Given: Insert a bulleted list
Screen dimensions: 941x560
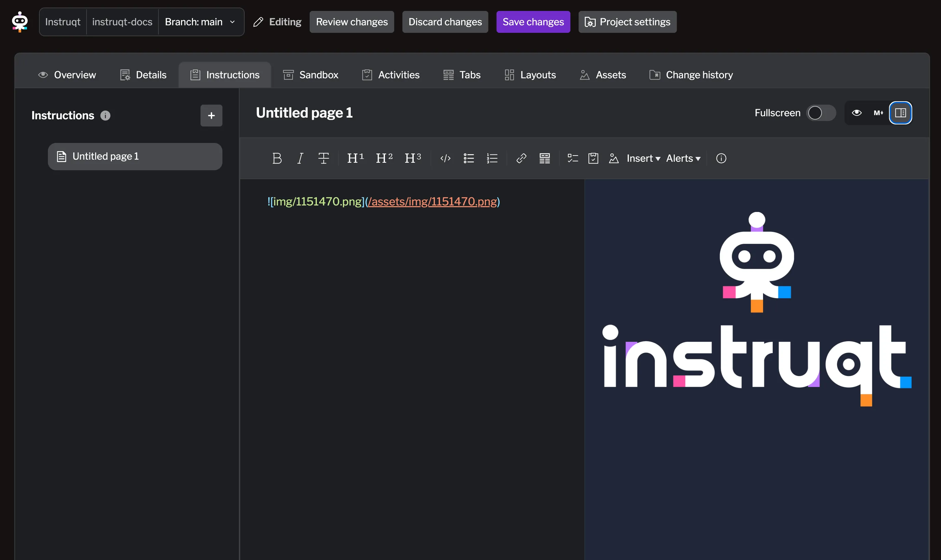Looking at the screenshot, I should tap(468, 158).
